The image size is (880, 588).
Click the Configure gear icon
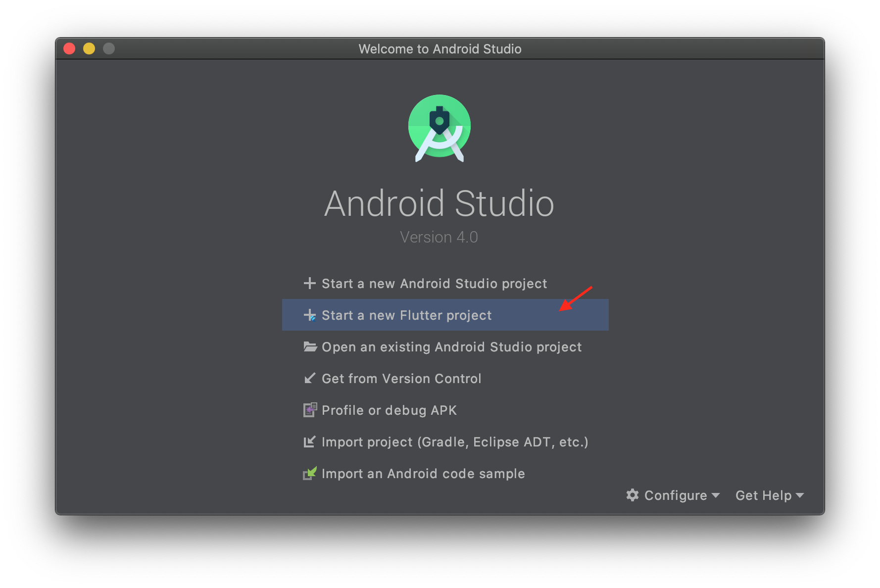click(632, 495)
